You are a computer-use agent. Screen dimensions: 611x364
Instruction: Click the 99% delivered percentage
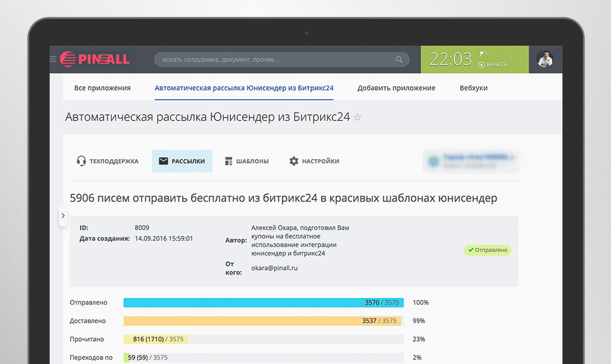pyautogui.click(x=419, y=321)
